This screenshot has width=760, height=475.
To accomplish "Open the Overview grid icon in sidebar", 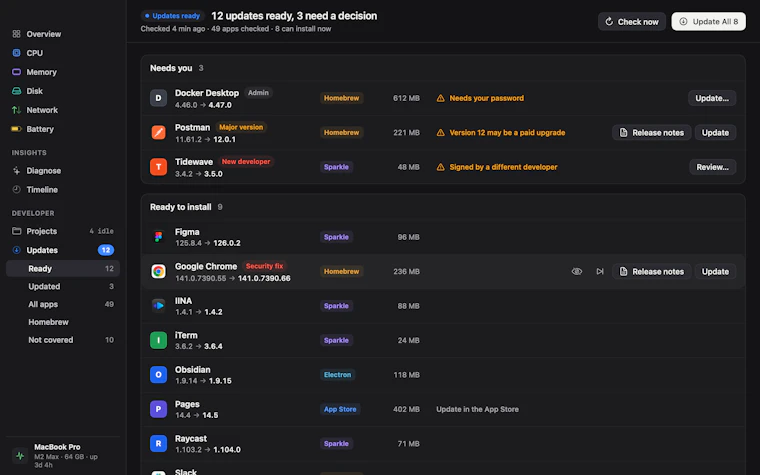I will pyautogui.click(x=16, y=34).
